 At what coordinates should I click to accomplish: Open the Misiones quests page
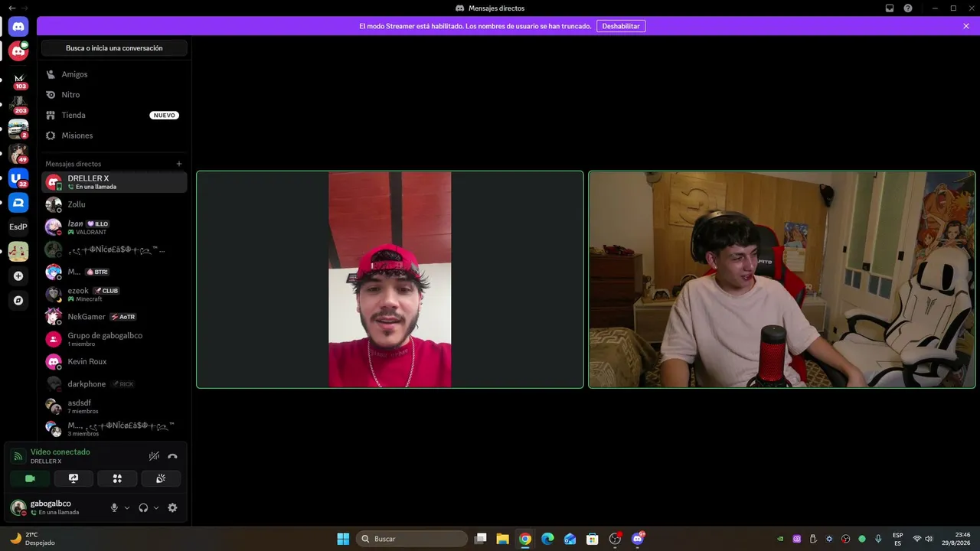(114, 135)
